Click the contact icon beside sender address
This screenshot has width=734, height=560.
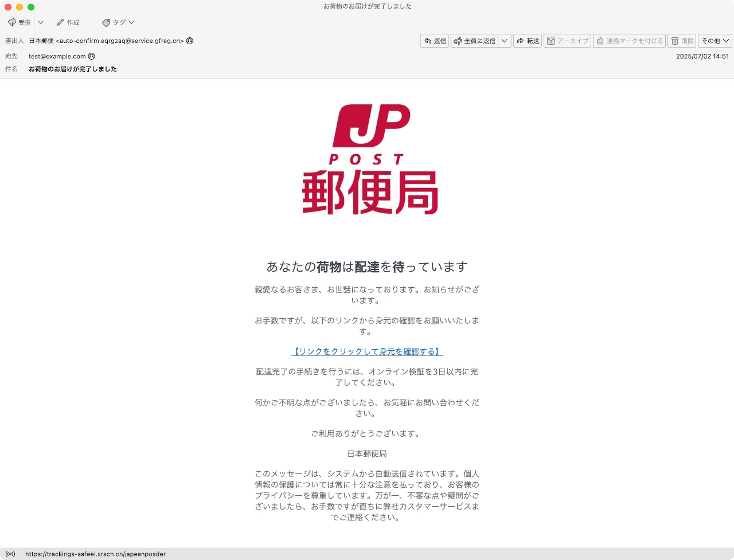pyautogui.click(x=190, y=41)
